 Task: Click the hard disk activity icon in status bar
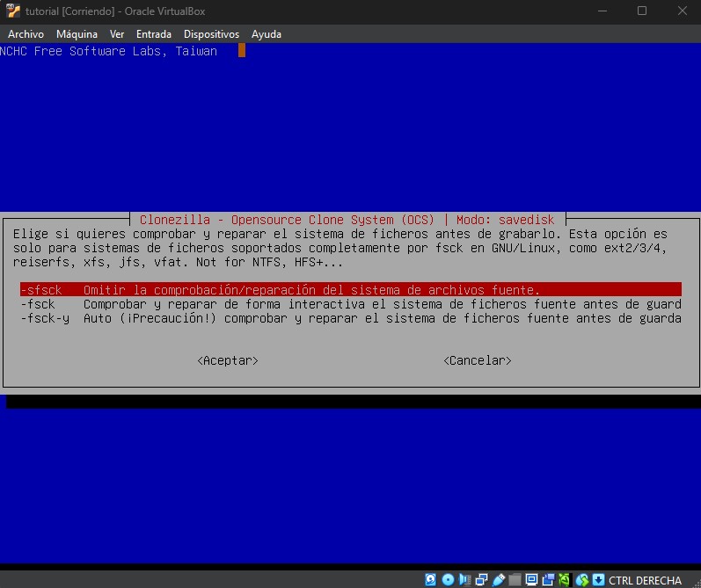430,579
